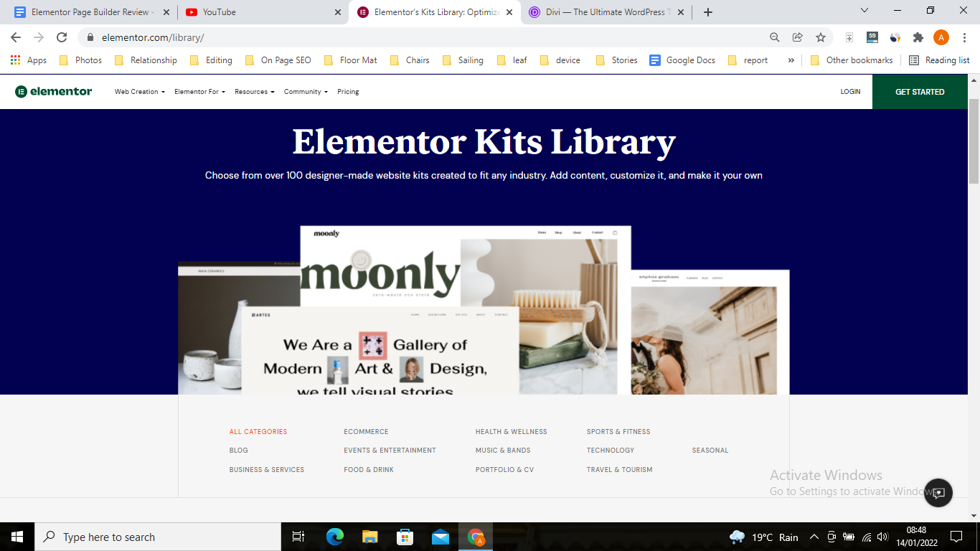The width and height of the screenshot is (980, 551).
Task: Filter kits by HEALTH & WELLNESS
Action: point(512,432)
